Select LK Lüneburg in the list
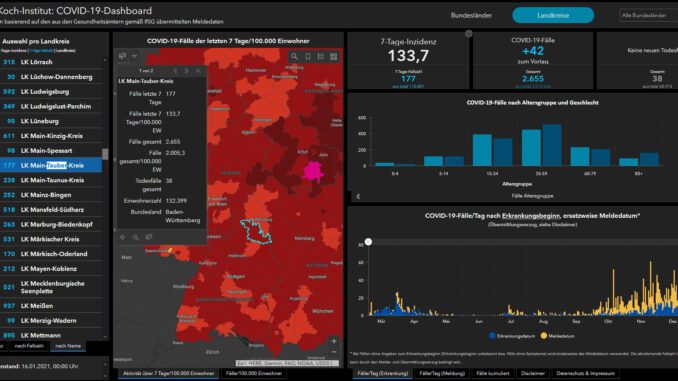The height and width of the screenshot is (381, 678). click(x=51, y=121)
